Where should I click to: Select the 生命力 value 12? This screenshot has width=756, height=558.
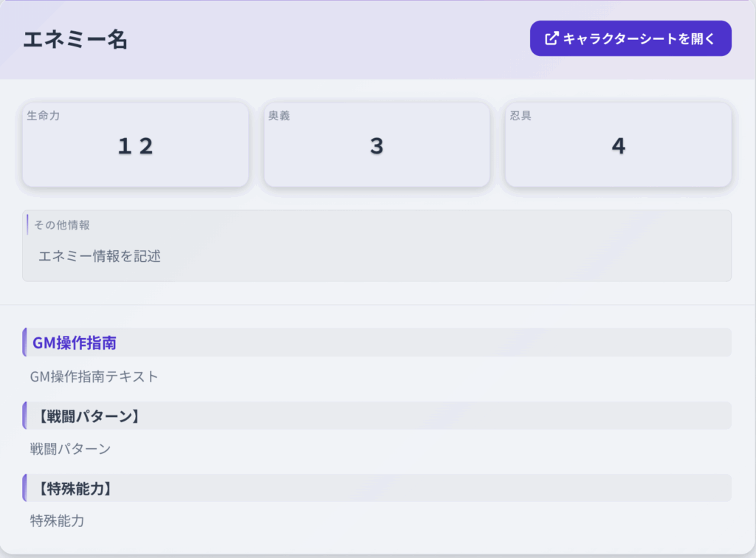pyautogui.click(x=136, y=146)
